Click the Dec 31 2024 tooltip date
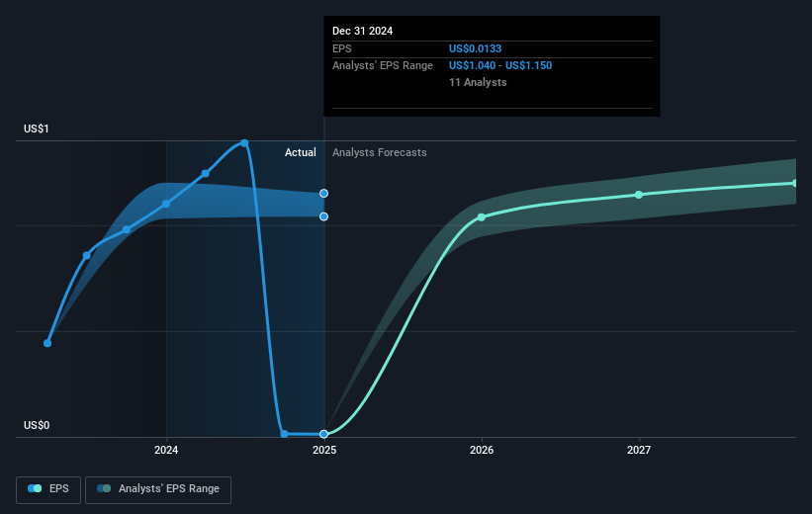Image resolution: width=812 pixels, height=514 pixels. pyautogui.click(x=363, y=31)
